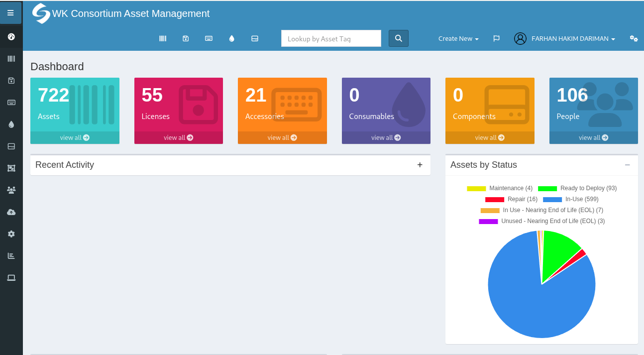Open the sidebar laptop Requestable icon
The image size is (644, 355).
click(x=11, y=277)
